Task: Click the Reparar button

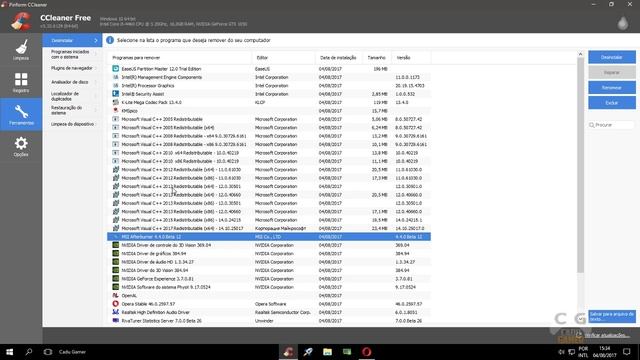Action: 611,72
